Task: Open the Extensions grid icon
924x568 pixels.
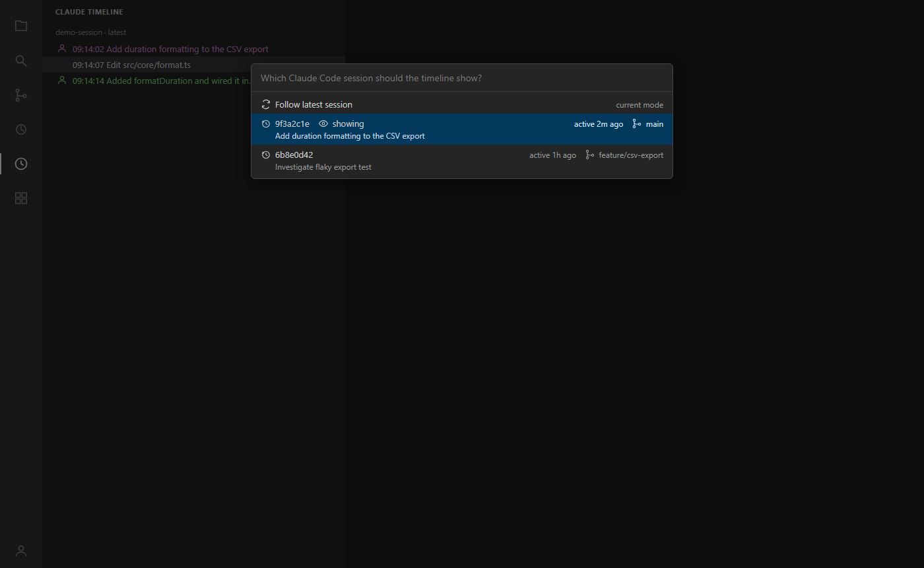Action: [21, 198]
